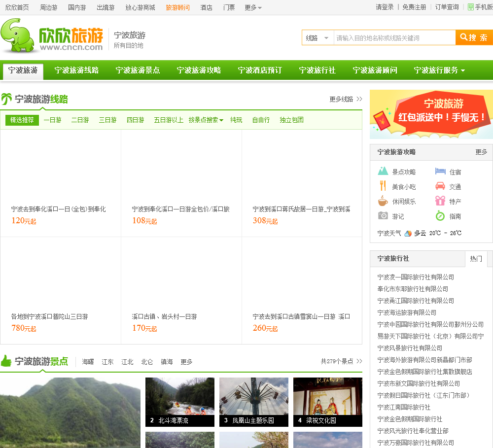Click the pink gift 特产 icon
Screen dimensions: 493x448
click(440, 201)
